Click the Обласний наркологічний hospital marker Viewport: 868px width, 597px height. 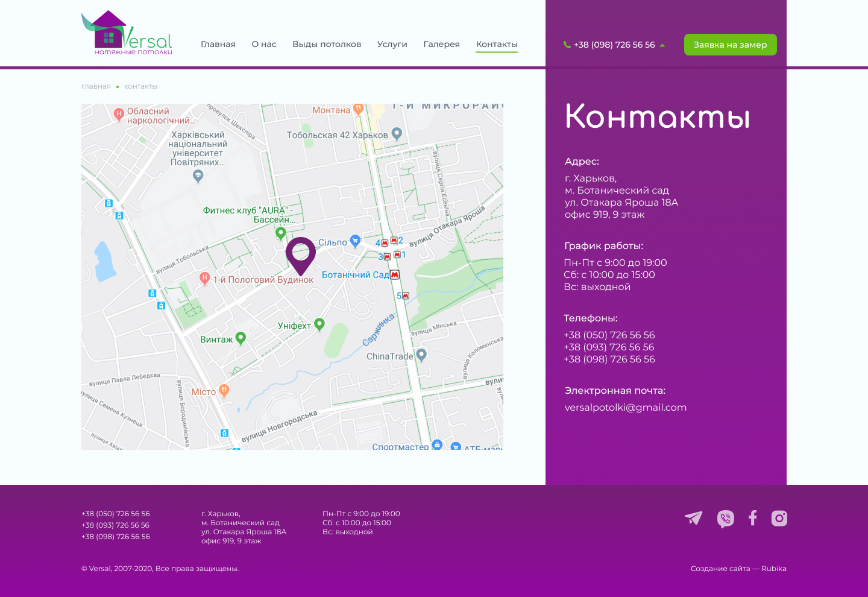[119, 113]
